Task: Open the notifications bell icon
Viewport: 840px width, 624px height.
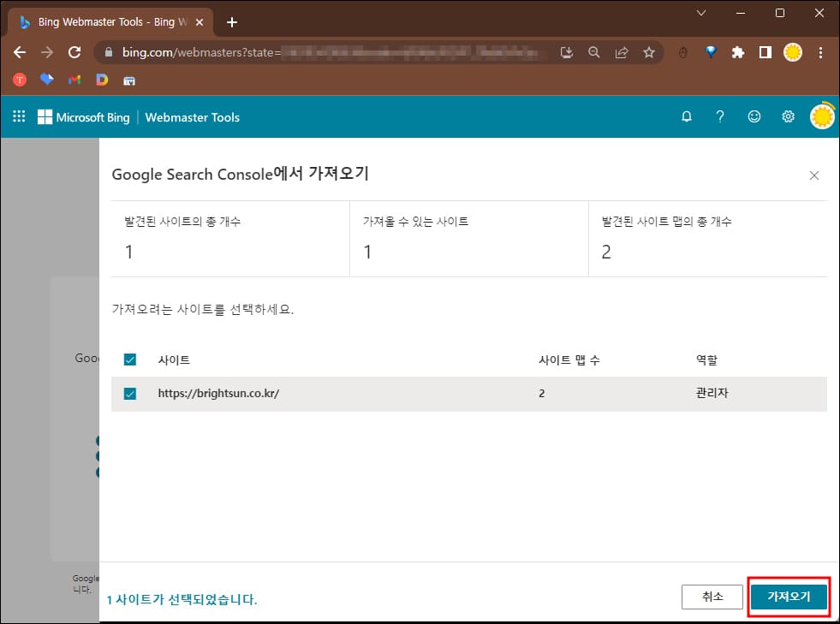Action: coord(686,116)
